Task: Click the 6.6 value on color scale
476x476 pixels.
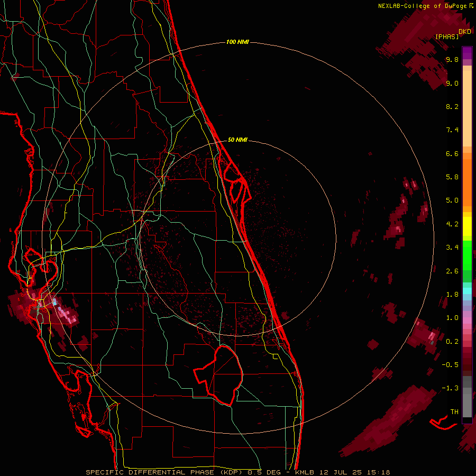Action: point(452,153)
